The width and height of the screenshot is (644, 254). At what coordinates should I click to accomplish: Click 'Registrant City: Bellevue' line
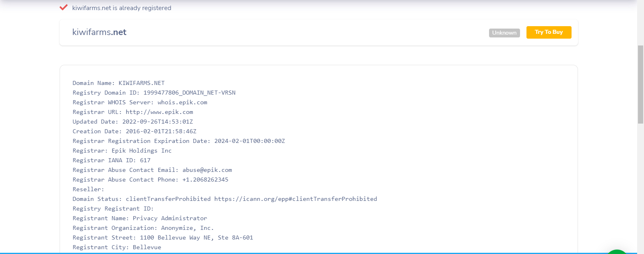click(117, 247)
